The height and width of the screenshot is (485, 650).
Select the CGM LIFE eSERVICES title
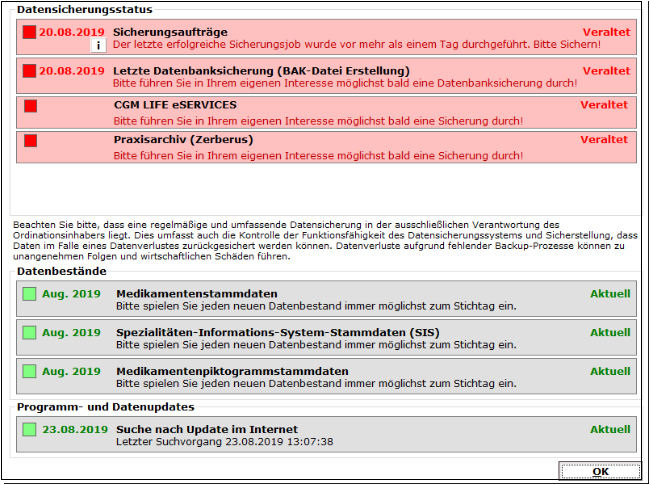(175, 105)
